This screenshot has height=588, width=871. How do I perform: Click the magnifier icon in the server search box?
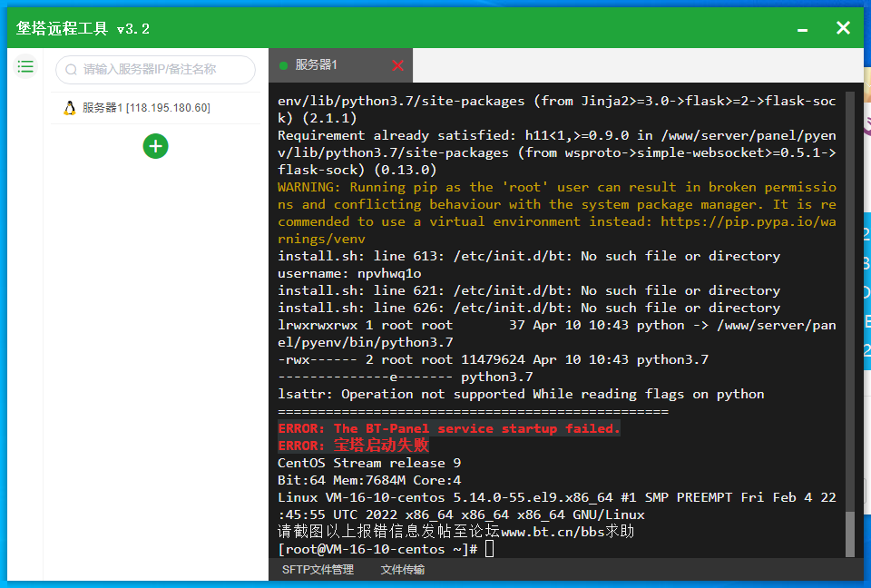71,70
